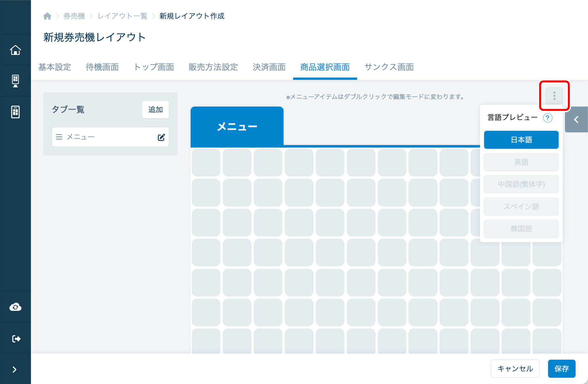Click the 追加 button in タブ一覧
The width and height of the screenshot is (588, 384).
(x=155, y=110)
